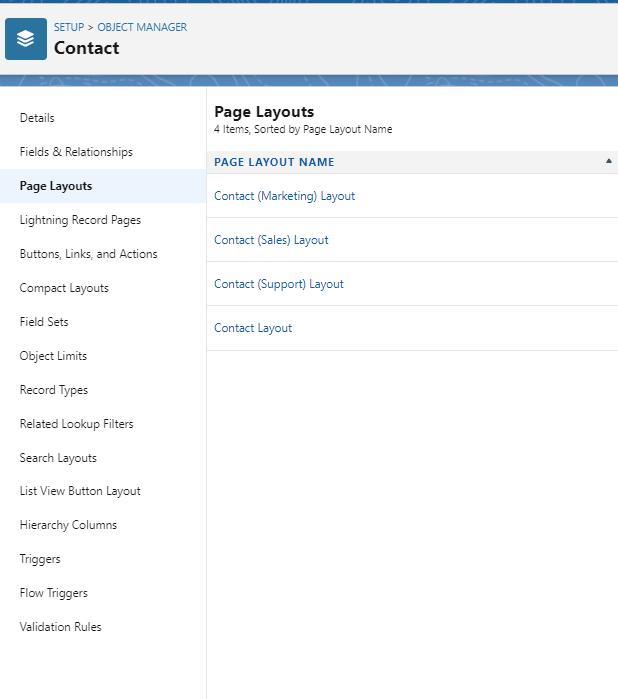The height and width of the screenshot is (699, 618).
Task: Open the Contact Layout link
Action: (x=253, y=328)
